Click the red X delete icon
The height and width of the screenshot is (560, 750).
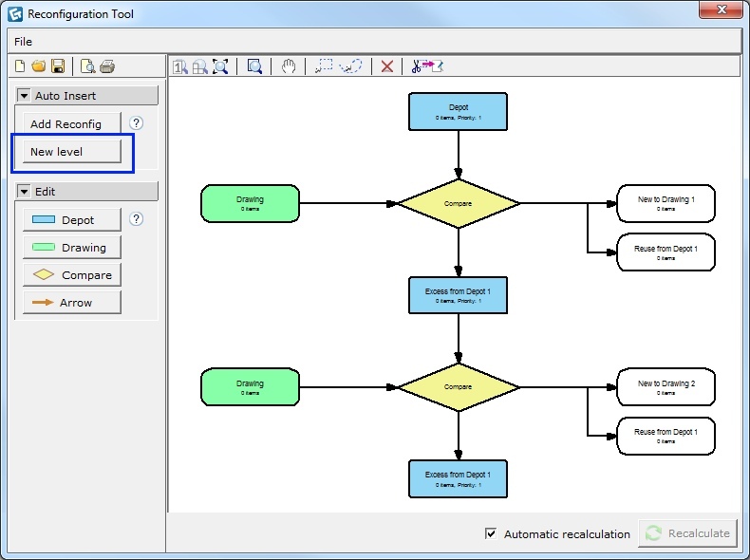[x=386, y=66]
